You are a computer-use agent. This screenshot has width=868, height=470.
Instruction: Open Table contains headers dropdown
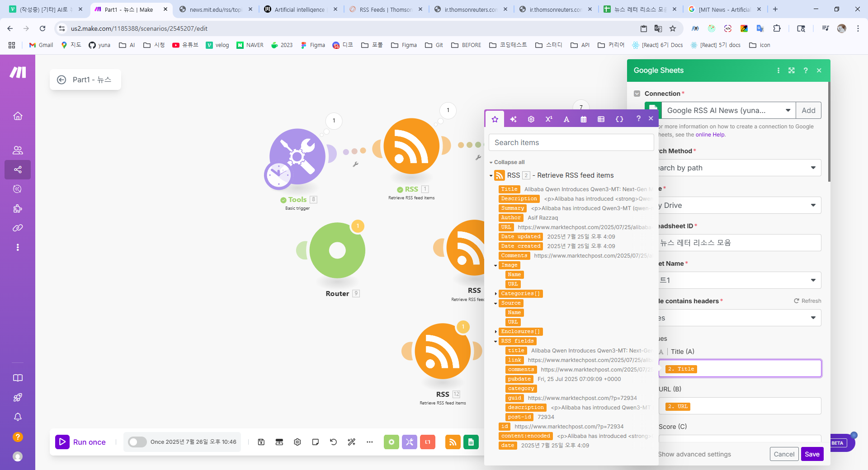point(739,318)
